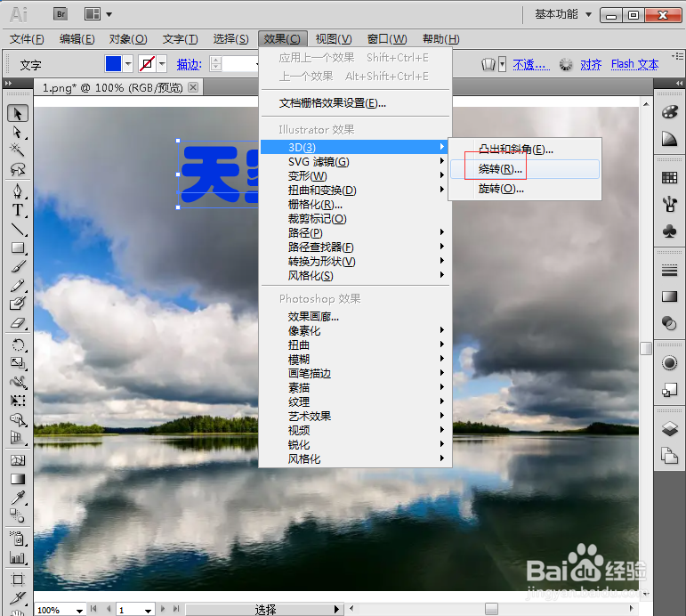Expand the 路径查找器(F) submenu
This screenshot has width=686, height=616.
(x=355, y=247)
